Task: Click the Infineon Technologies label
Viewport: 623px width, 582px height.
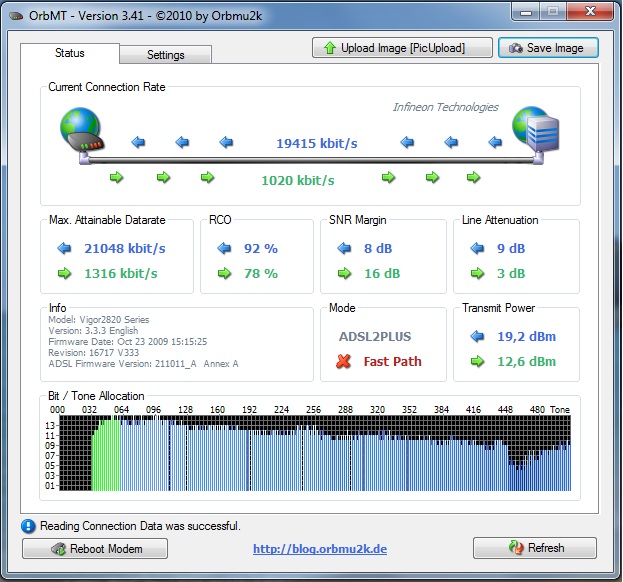Action: tap(445, 107)
